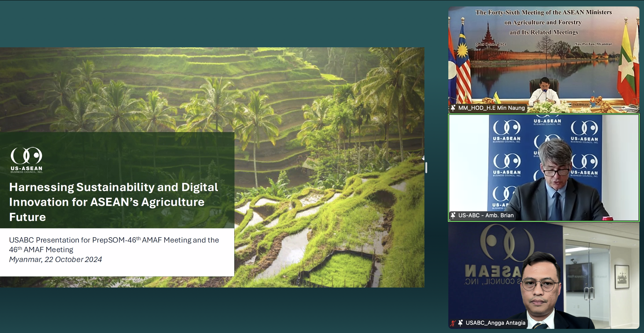Click Forty-Sixth Meeting banner in top video
Image resolution: width=644 pixels, height=333 pixels.
pos(543,22)
